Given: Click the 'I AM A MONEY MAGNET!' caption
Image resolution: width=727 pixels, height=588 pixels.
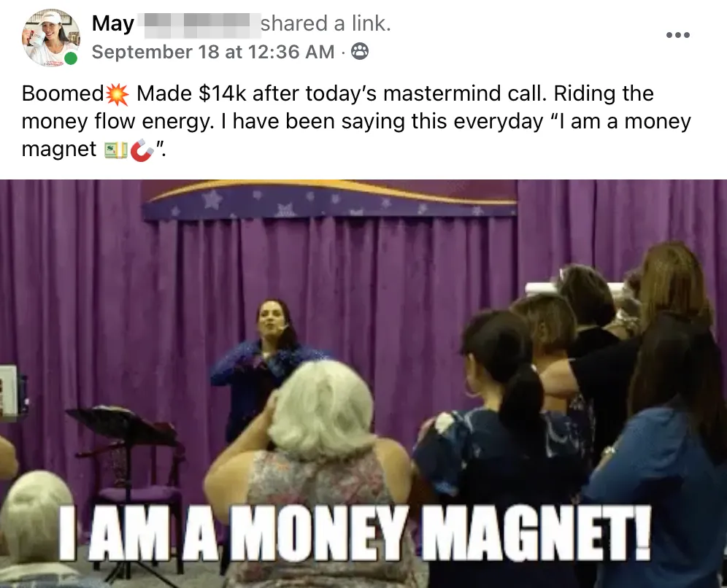Looking at the screenshot, I should coord(355,533).
